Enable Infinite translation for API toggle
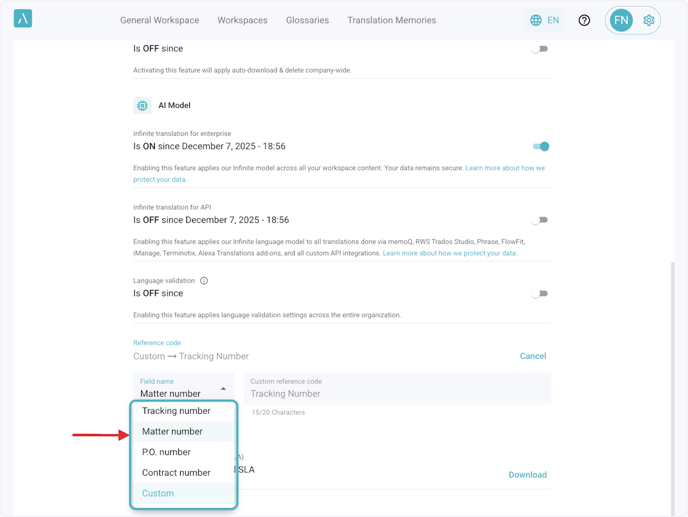 click(x=540, y=220)
